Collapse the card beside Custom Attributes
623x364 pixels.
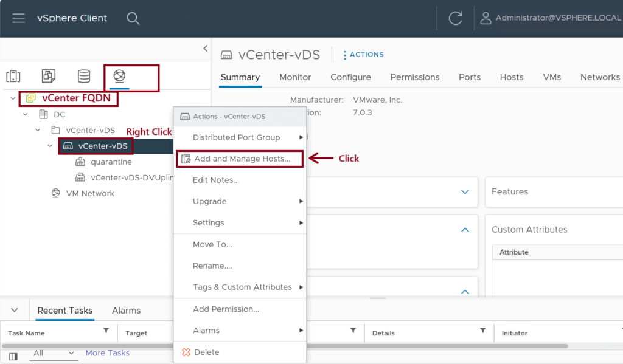pos(465,230)
